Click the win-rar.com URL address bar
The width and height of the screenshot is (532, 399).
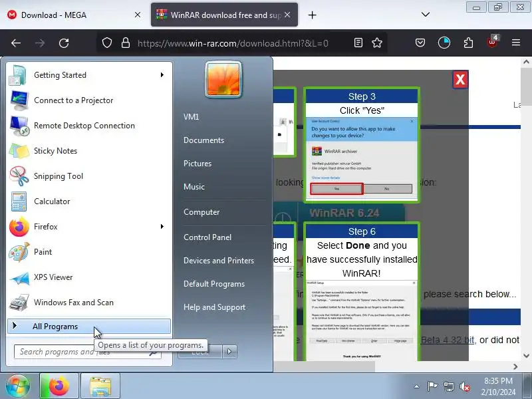(233, 43)
